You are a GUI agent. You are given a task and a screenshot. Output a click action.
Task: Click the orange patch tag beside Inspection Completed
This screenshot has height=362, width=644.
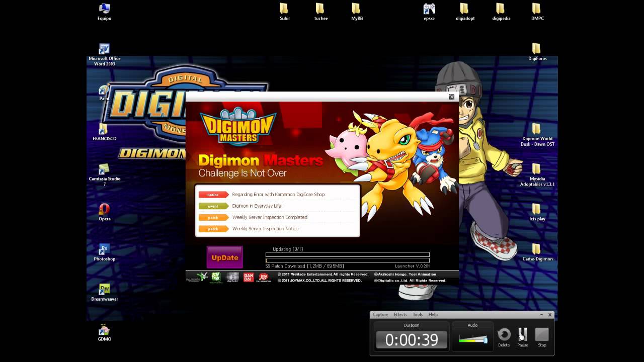tap(213, 217)
